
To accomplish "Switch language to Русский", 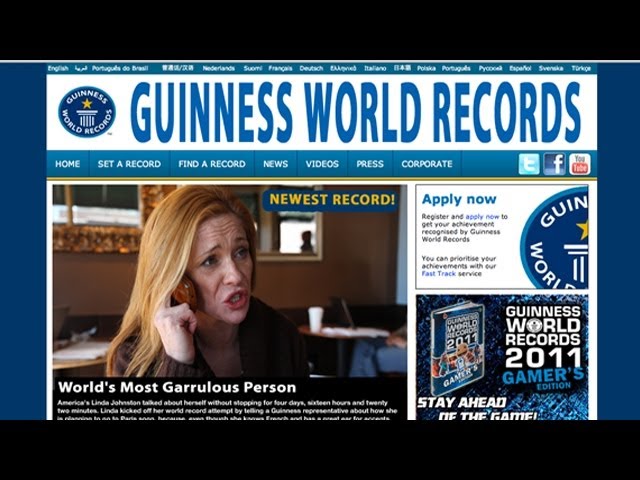I will tap(490, 68).
